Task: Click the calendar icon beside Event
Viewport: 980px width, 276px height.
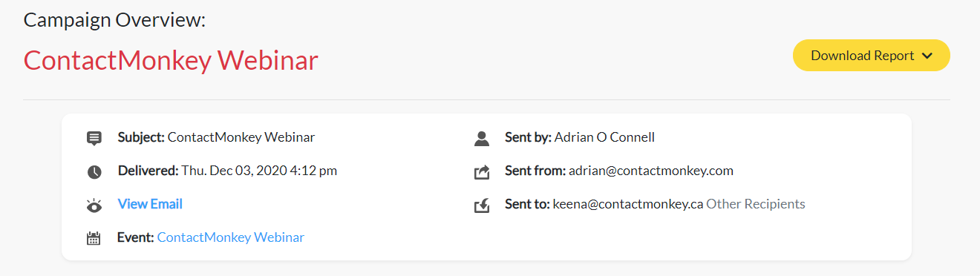Action: coord(94,238)
